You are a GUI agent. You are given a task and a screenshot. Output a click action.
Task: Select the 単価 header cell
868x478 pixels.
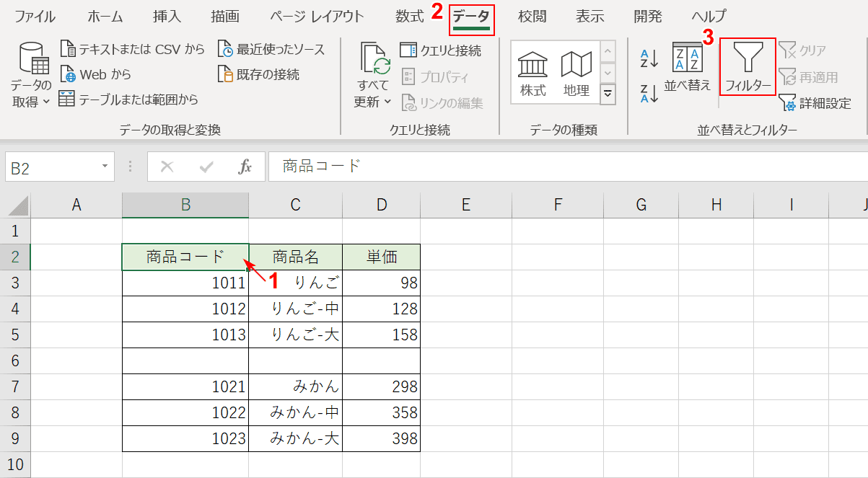(x=382, y=257)
